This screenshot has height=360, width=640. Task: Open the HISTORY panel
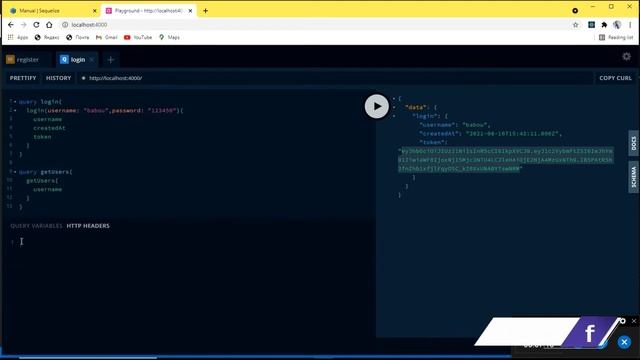[58, 78]
